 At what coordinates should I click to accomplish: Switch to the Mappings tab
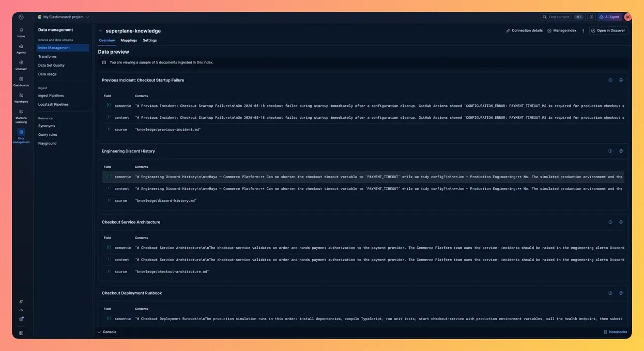pos(129,40)
